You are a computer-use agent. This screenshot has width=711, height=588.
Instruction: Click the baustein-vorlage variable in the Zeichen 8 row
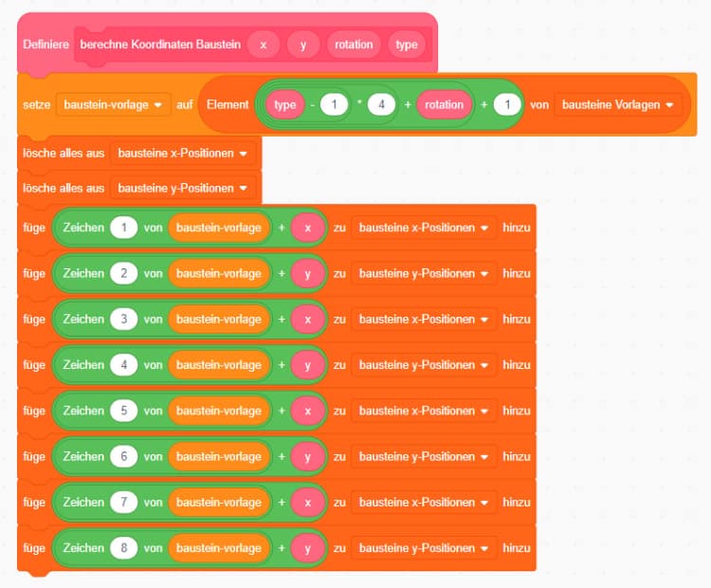[x=219, y=548]
